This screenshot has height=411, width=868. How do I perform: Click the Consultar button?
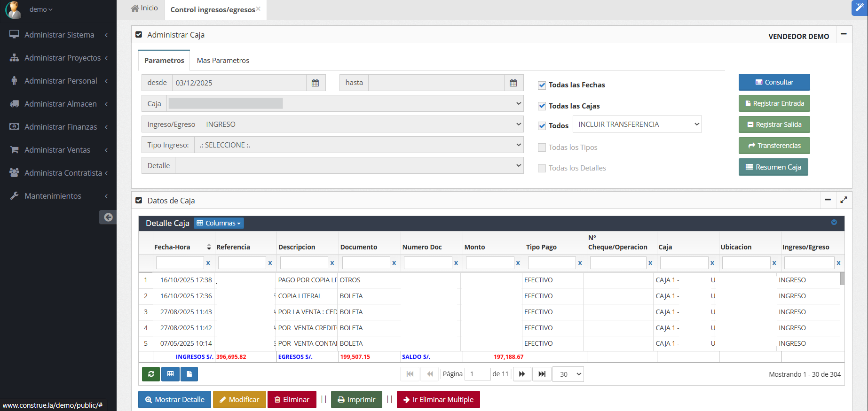[774, 82]
